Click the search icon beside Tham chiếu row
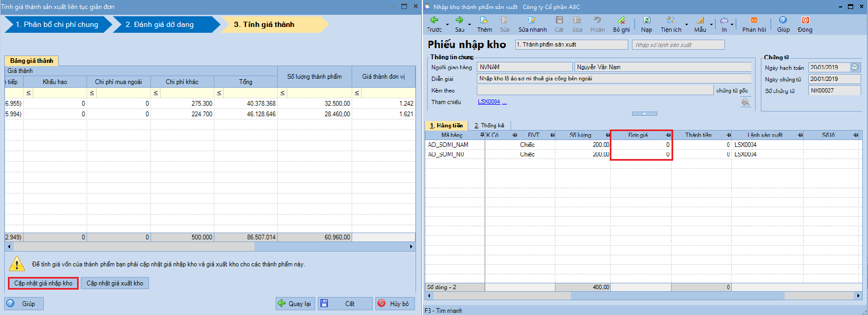Viewport: 868px width, 315px height. tap(746, 103)
